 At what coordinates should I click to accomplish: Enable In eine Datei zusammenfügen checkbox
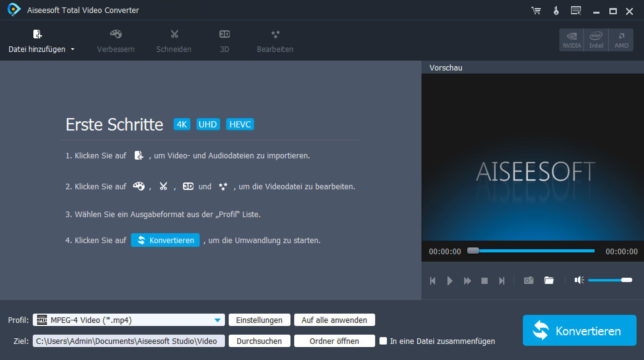point(383,341)
